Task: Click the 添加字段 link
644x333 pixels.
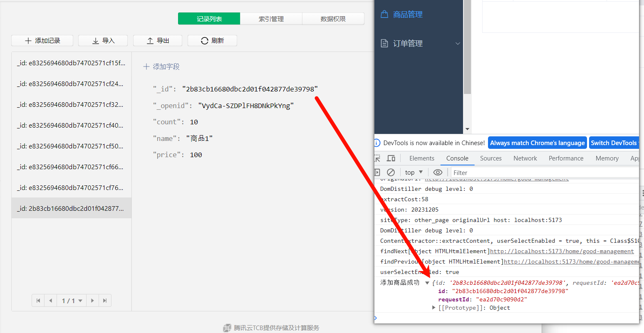Action: pyautogui.click(x=161, y=67)
